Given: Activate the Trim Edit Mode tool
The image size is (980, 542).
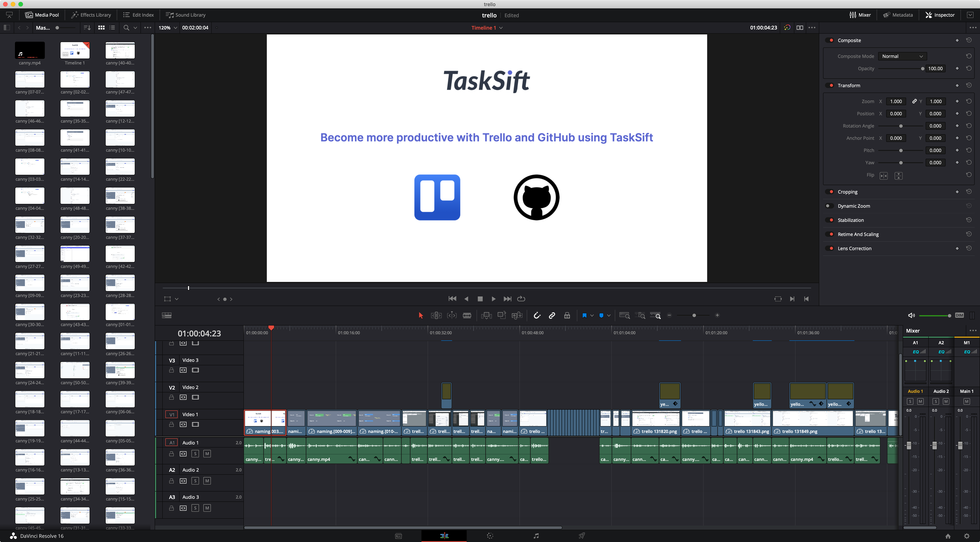Looking at the screenshot, I should click(x=436, y=316).
